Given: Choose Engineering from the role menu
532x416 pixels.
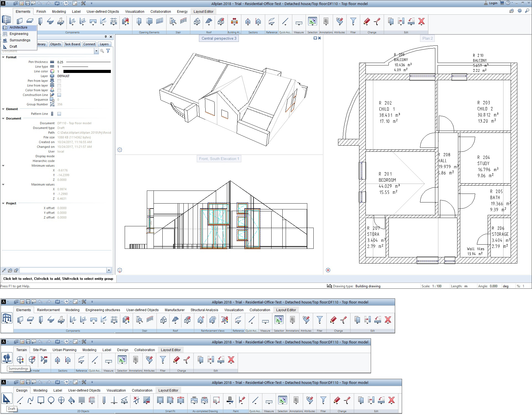Looking at the screenshot, I should tap(19, 34).
